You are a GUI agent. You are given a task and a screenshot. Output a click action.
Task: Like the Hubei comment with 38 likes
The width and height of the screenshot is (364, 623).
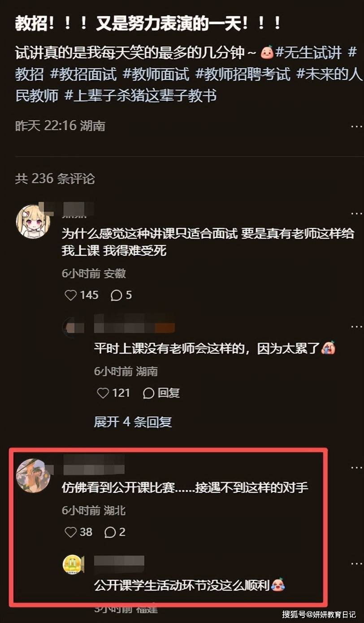tap(71, 532)
